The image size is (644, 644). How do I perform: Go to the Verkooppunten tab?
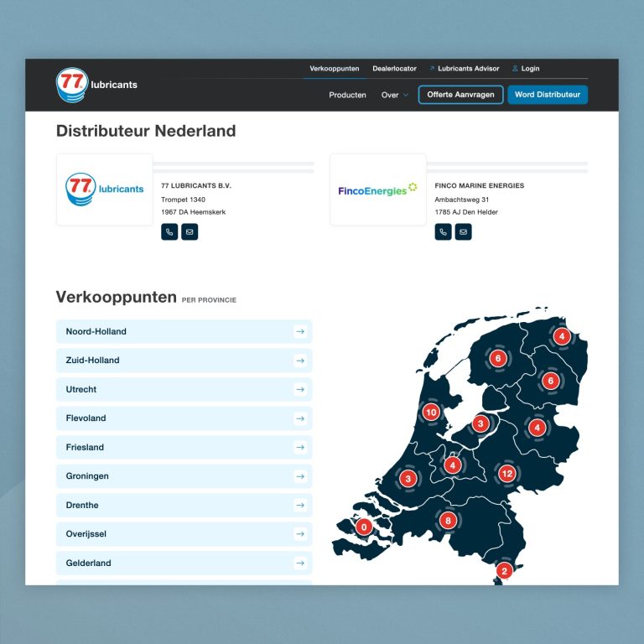click(335, 69)
